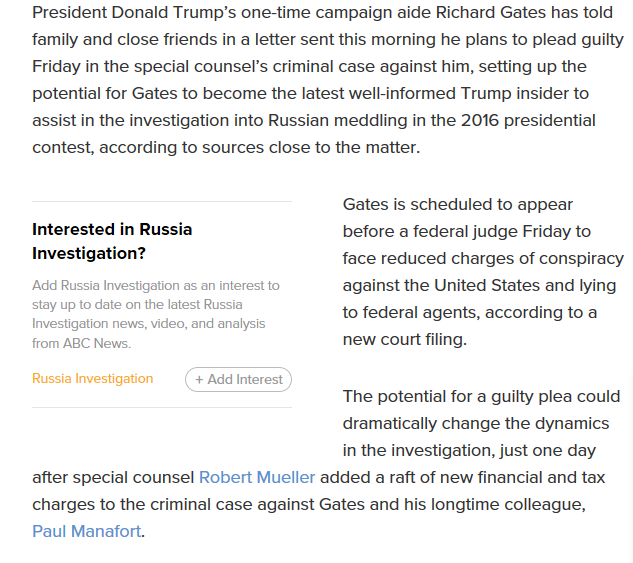This screenshot has width=633, height=563.
Task: Click the orange Russia Investigation link
Action: click(92, 379)
